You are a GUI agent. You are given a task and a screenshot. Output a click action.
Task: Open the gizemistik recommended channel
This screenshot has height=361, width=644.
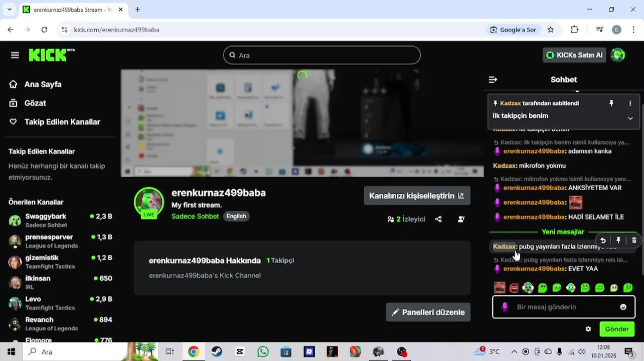coord(60,262)
